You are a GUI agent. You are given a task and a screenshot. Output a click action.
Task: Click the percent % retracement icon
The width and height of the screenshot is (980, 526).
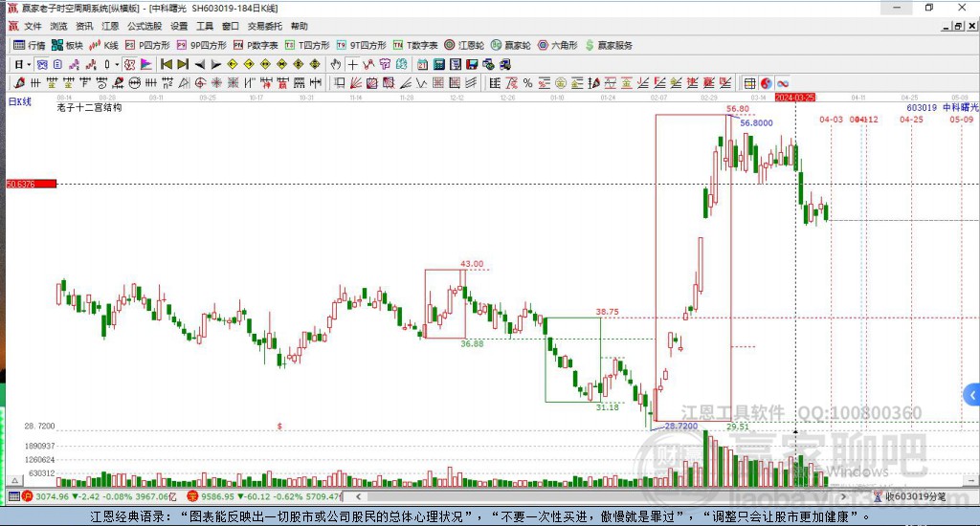tap(527, 82)
